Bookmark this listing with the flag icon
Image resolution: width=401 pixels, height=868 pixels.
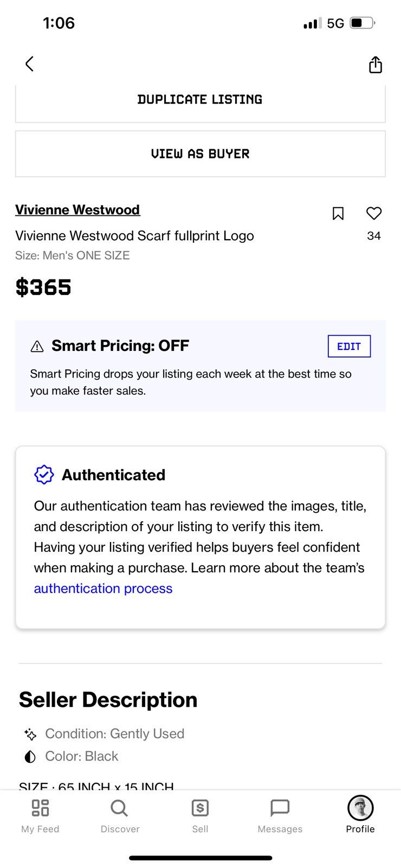click(338, 213)
